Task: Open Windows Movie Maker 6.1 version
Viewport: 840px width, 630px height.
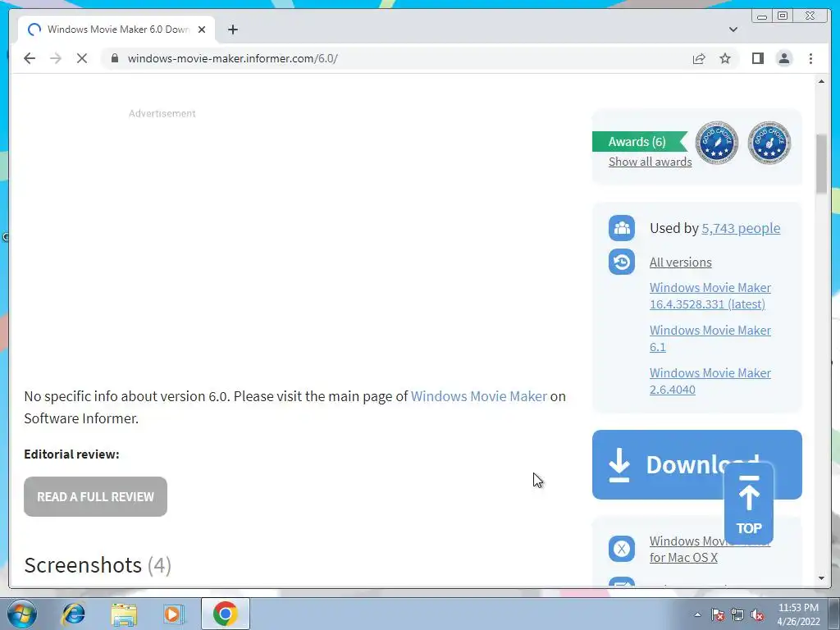Action: (x=710, y=339)
